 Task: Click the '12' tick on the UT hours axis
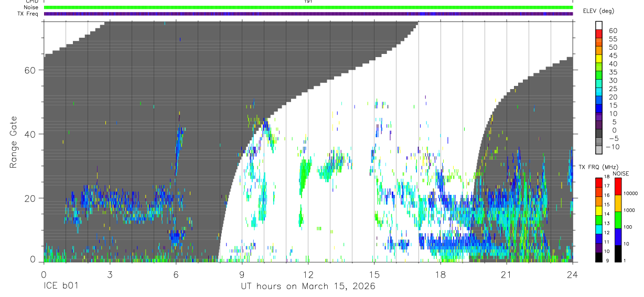point(308,274)
